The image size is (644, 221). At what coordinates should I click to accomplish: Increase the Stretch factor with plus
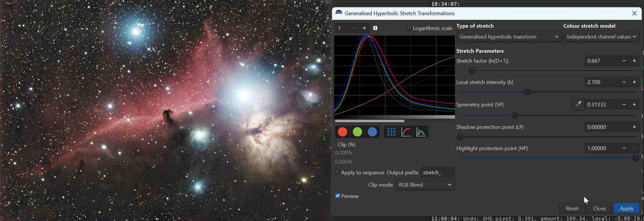tap(634, 61)
